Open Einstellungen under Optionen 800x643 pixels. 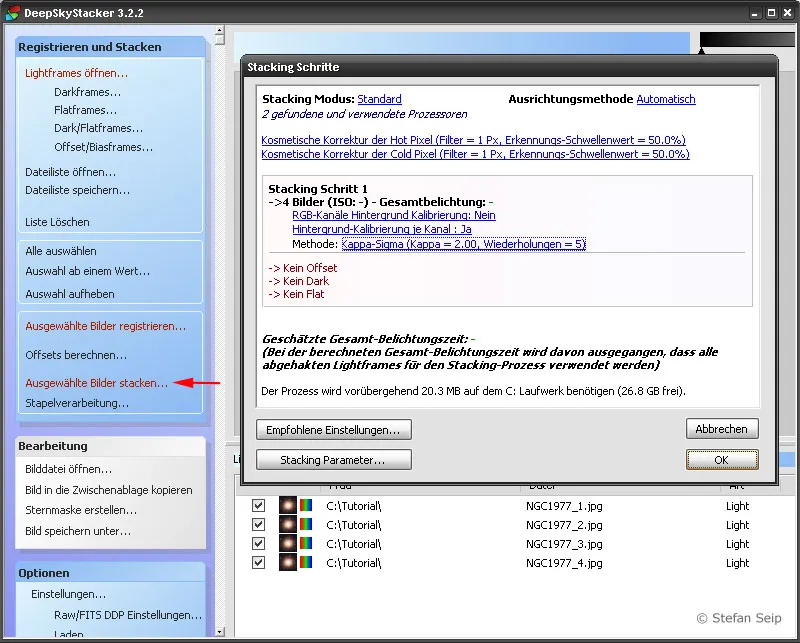click(x=68, y=594)
